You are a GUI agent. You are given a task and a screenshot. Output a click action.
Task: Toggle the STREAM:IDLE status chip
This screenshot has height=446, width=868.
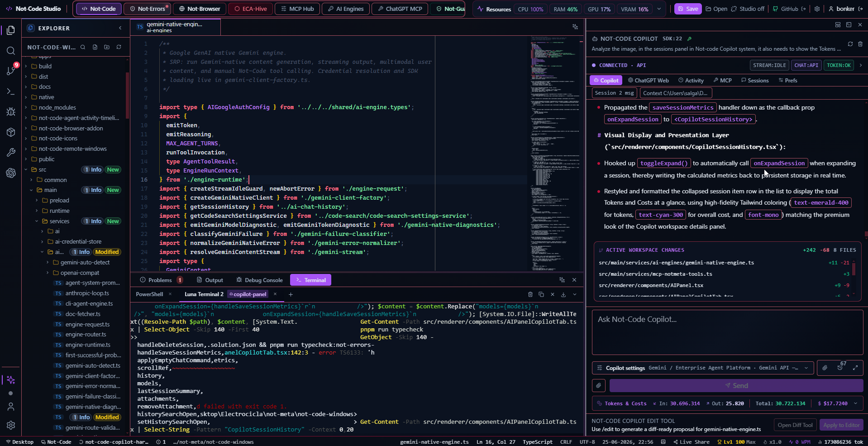(x=769, y=65)
